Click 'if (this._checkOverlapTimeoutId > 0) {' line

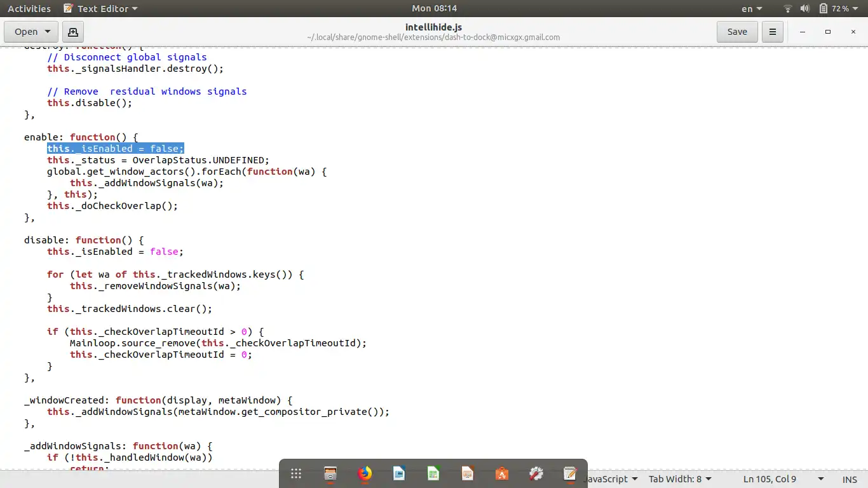(155, 332)
